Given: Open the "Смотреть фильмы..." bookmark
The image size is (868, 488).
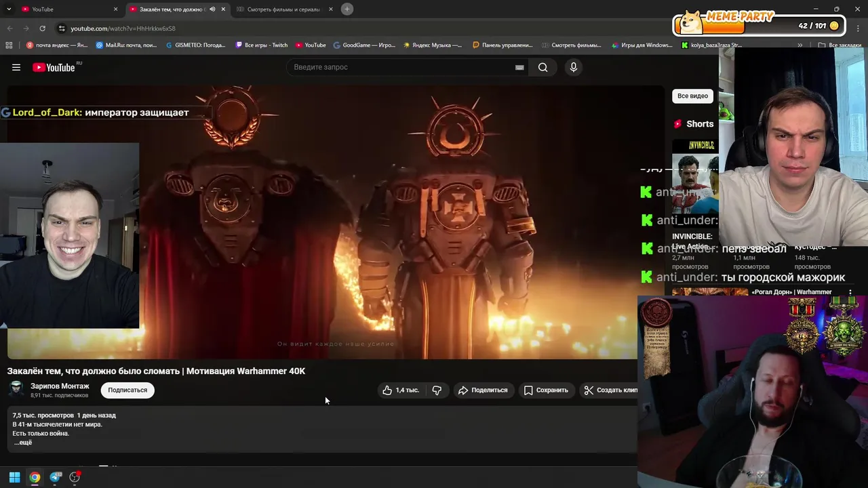Looking at the screenshot, I should (x=572, y=45).
